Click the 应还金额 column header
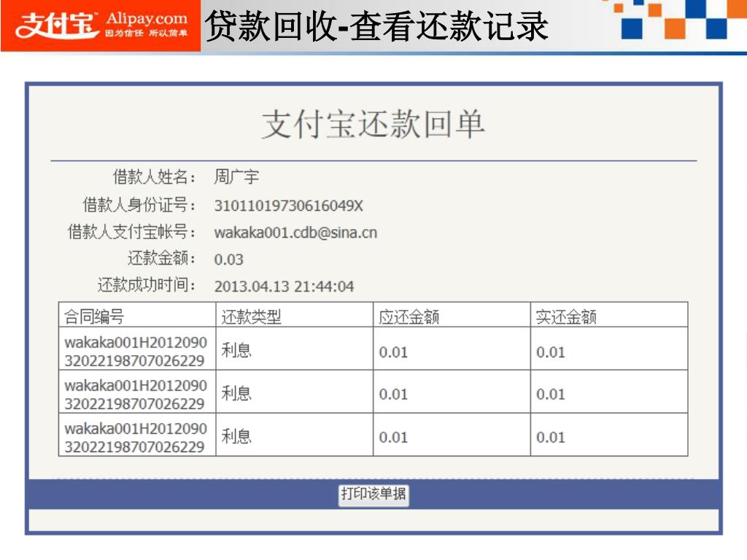This screenshot has width=747, height=560. [452, 315]
